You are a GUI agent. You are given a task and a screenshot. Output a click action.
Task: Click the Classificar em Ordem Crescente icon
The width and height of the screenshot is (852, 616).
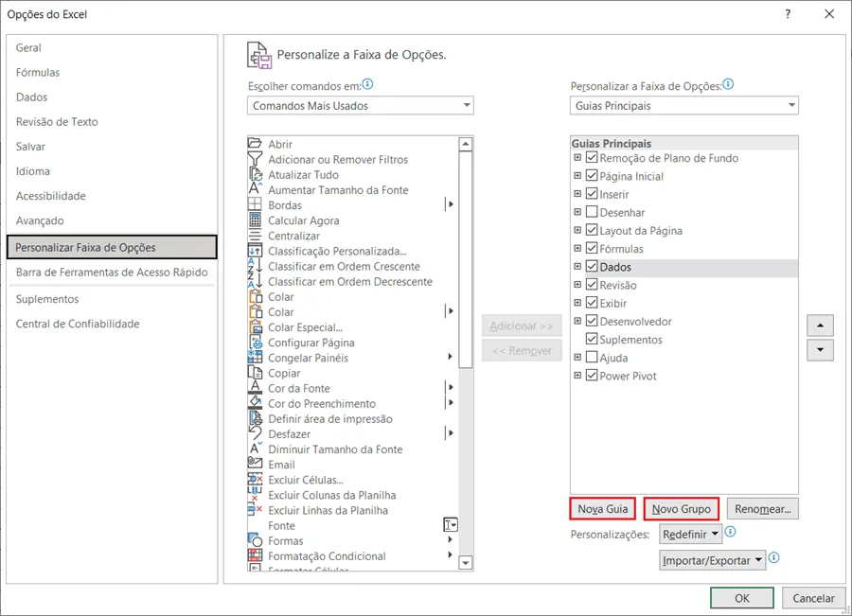tap(255, 266)
